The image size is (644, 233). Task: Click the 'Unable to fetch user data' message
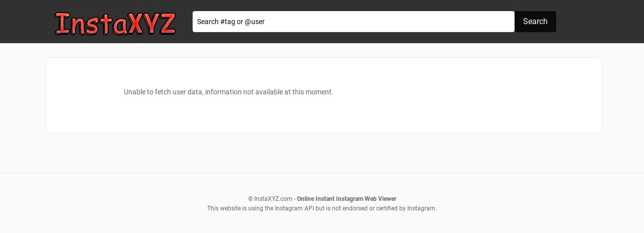point(228,92)
